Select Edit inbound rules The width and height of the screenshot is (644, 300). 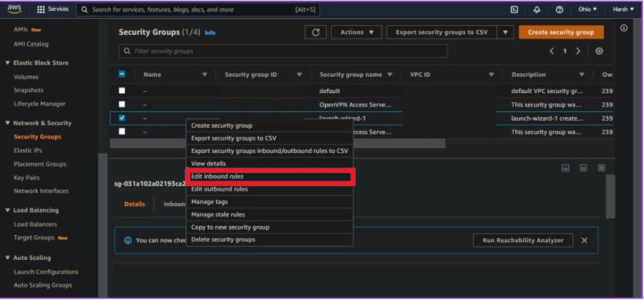point(270,176)
